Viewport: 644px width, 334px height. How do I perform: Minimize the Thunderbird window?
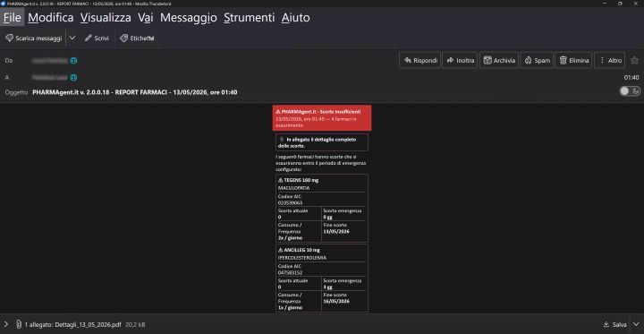(605, 4)
